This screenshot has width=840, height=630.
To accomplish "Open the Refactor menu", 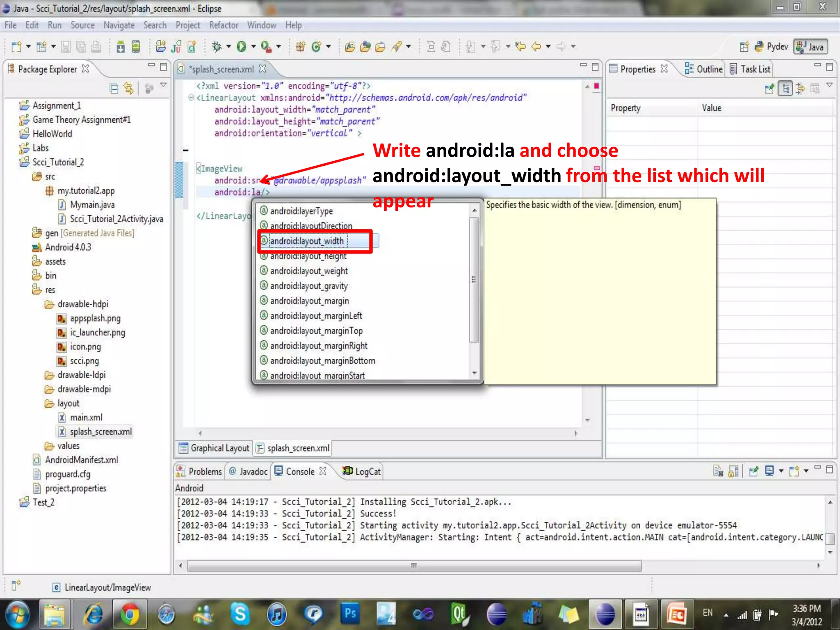I will [x=224, y=25].
